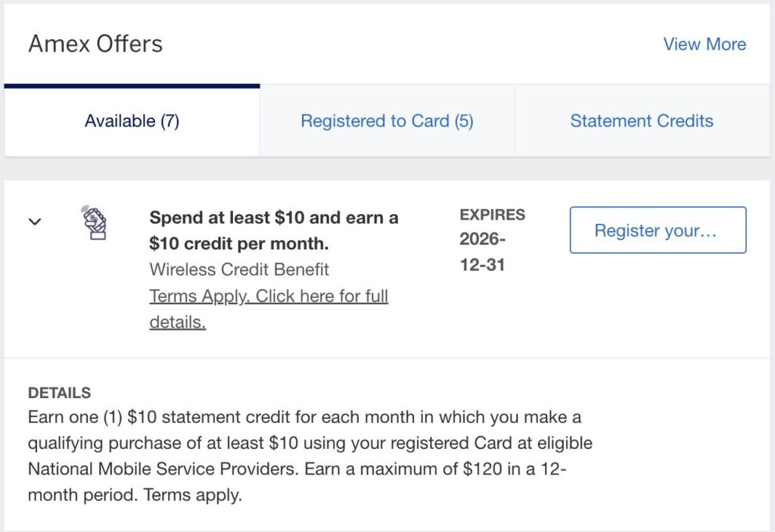Open the "View More" Amex Offers link
This screenshot has width=775, height=532.
[704, 44]
